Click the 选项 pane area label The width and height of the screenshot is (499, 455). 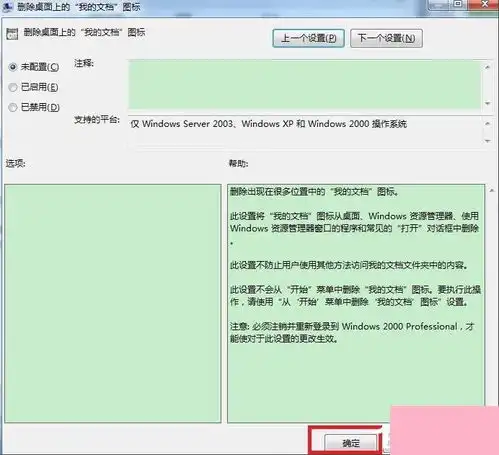(x=15, y=163)
